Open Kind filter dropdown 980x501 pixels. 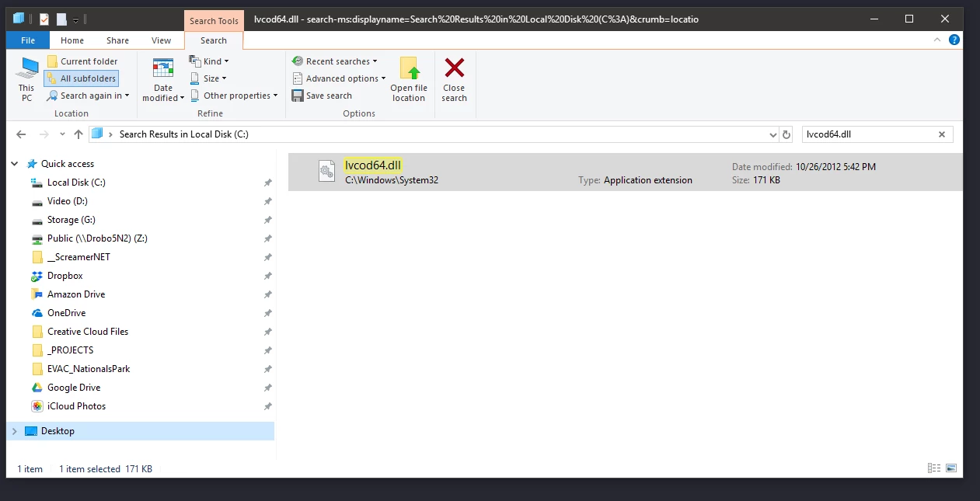pyautogui.click(x=208, y=61)
